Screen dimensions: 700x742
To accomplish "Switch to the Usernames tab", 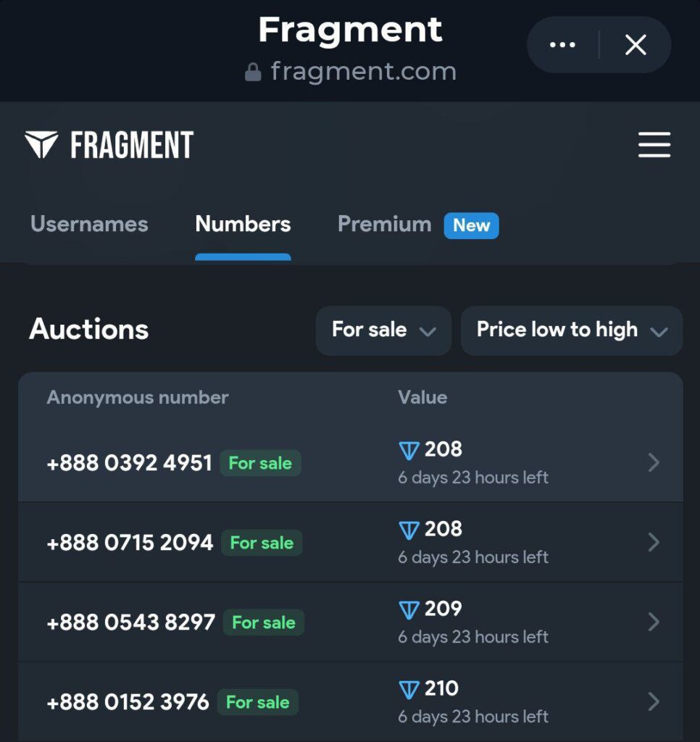I will click(x=89, y=225).
